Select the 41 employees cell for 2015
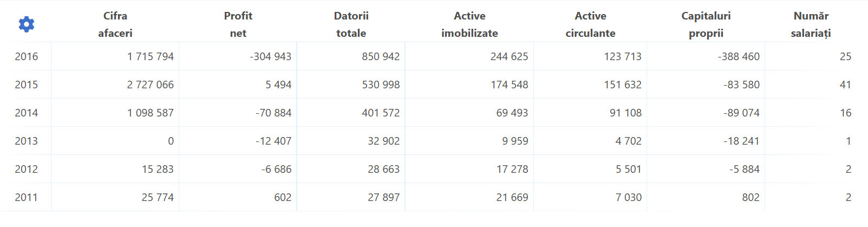This screenshot has width=868, height=227. (x=845, y=85)
